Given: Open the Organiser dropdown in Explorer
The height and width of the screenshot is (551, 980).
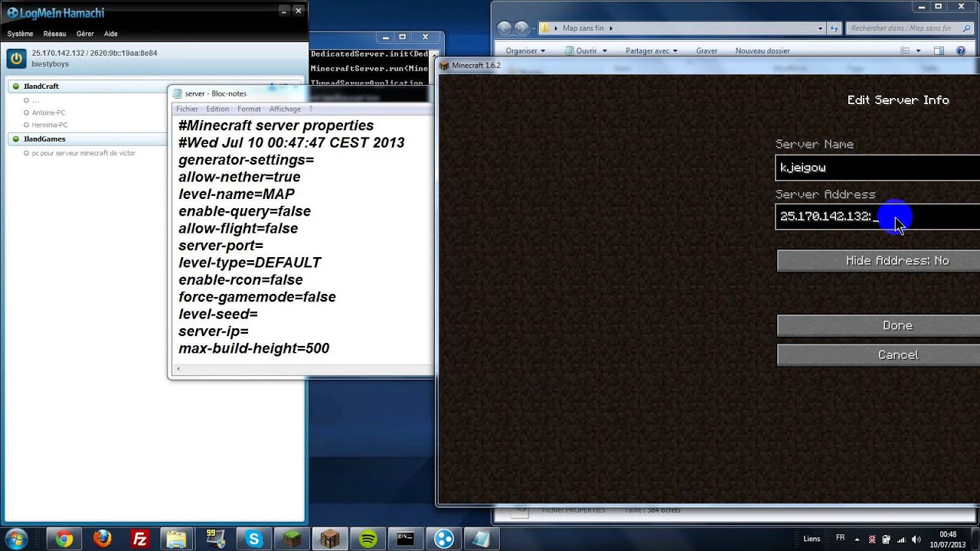Looking at the screenshot, I should coord(525,51).
